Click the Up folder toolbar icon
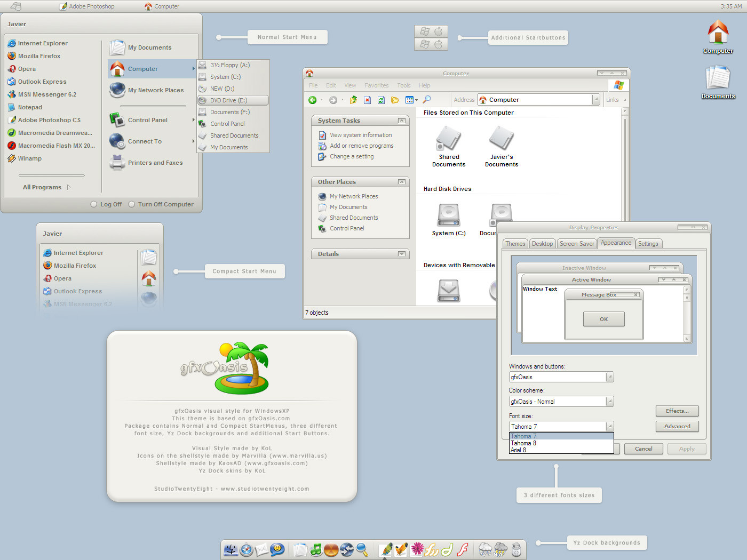The image size is (747, 560). click(353, 100)
